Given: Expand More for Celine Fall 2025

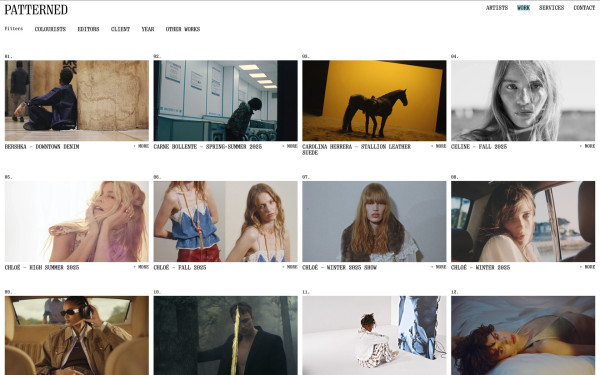Looking at the screenshot, I should click(x=587, y=146).
